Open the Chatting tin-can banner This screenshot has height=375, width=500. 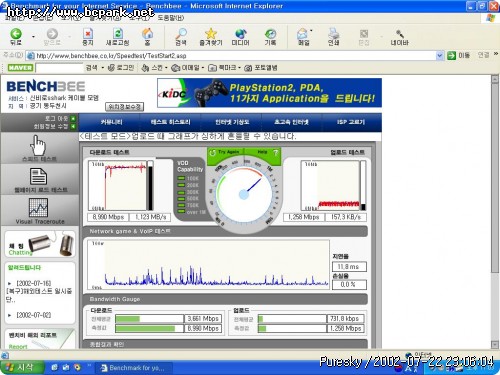(x=40, y=244)
